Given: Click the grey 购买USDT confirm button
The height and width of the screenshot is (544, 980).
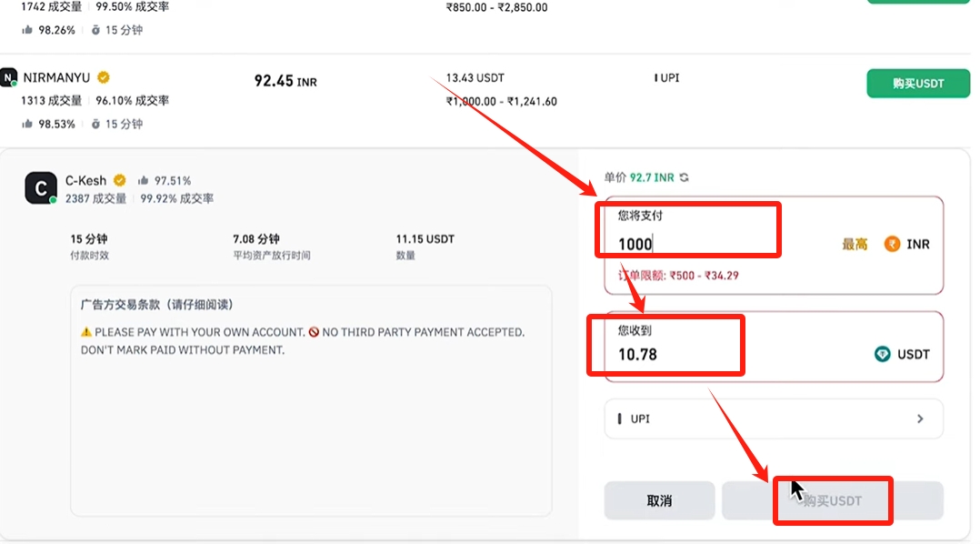Looking at the screenshot, I should tap(833, 501).
